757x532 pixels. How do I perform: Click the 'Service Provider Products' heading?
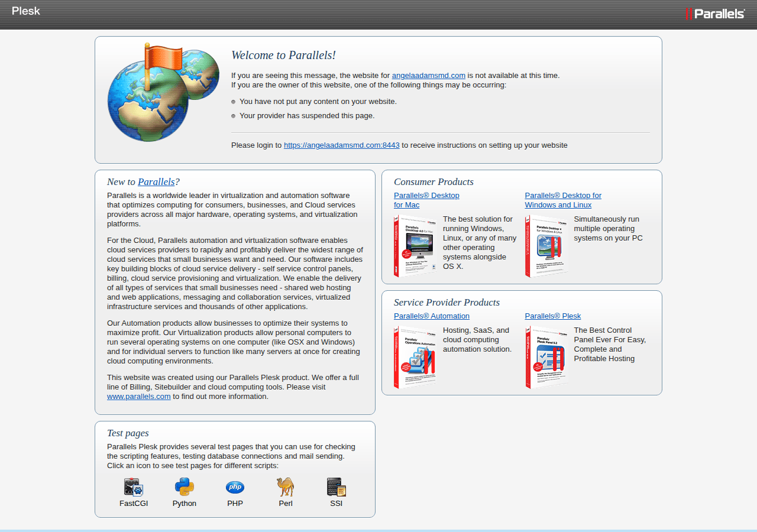coord(447,302)
